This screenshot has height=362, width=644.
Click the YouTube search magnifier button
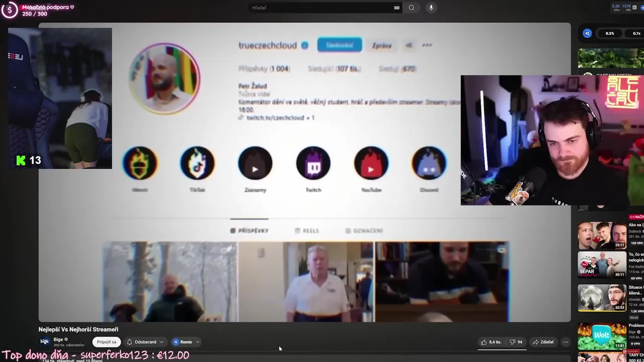pos(412,8)
